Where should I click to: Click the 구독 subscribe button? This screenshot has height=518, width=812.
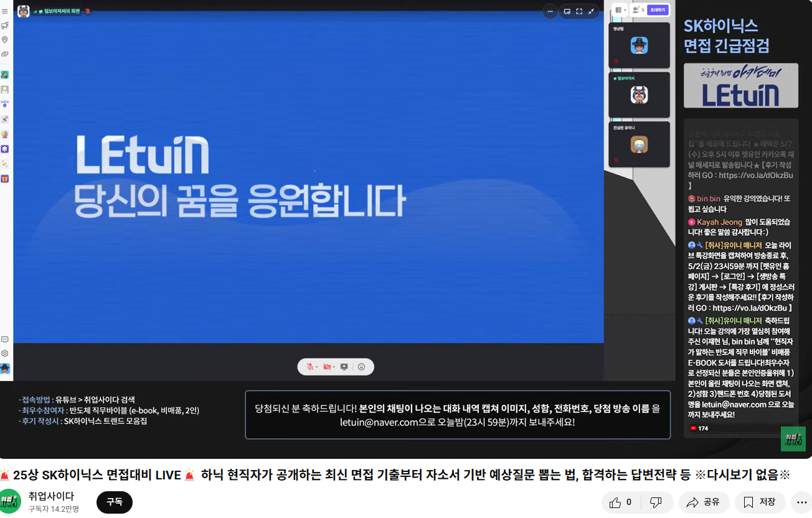click(115, 502)
